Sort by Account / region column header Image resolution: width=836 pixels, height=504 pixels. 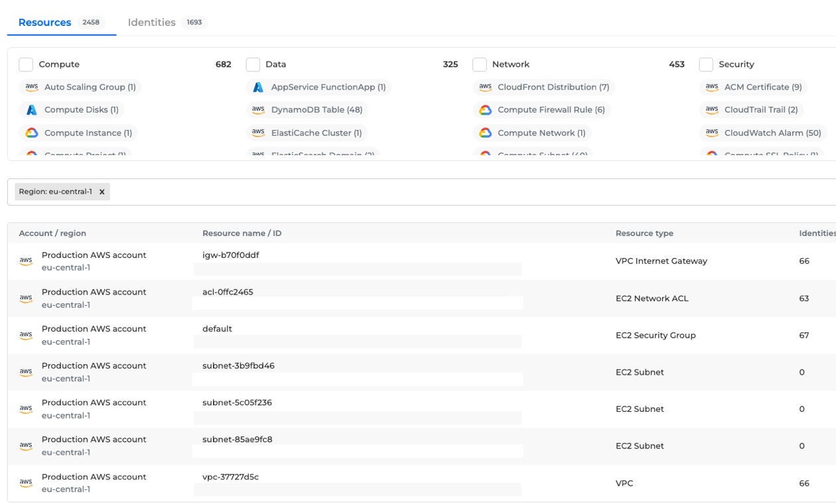52,233
